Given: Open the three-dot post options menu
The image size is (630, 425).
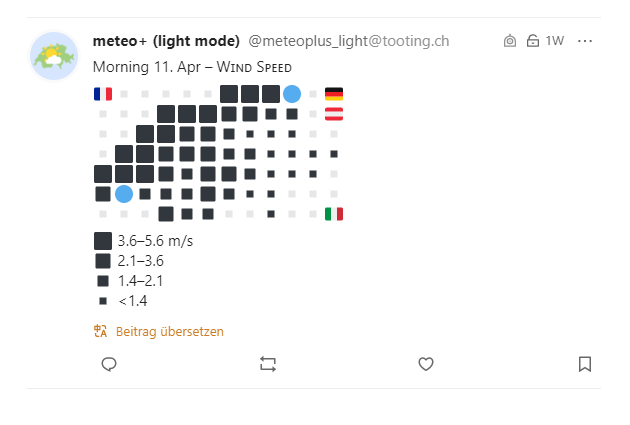Looking at the screenshot, I should pyautogui.click(x=585, y=41).
